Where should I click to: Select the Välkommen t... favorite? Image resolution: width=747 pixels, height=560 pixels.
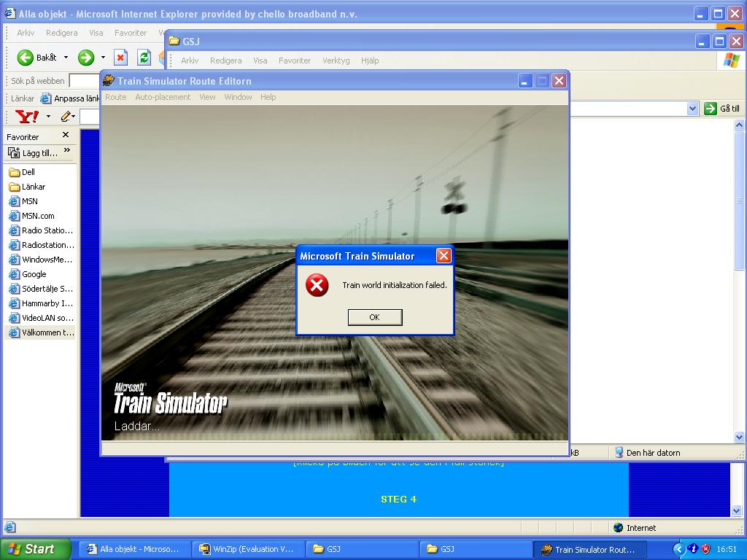42,332
